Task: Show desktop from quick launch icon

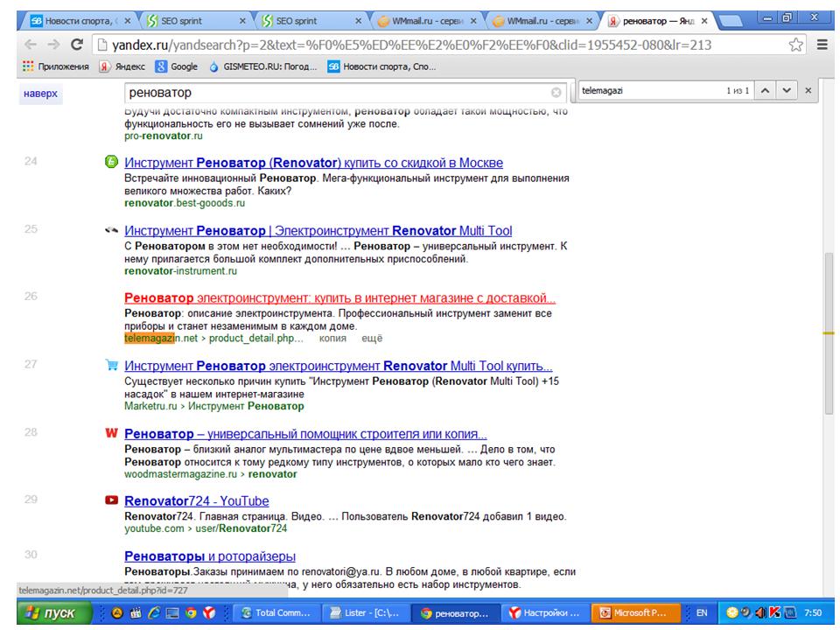Action: [172, 613]
